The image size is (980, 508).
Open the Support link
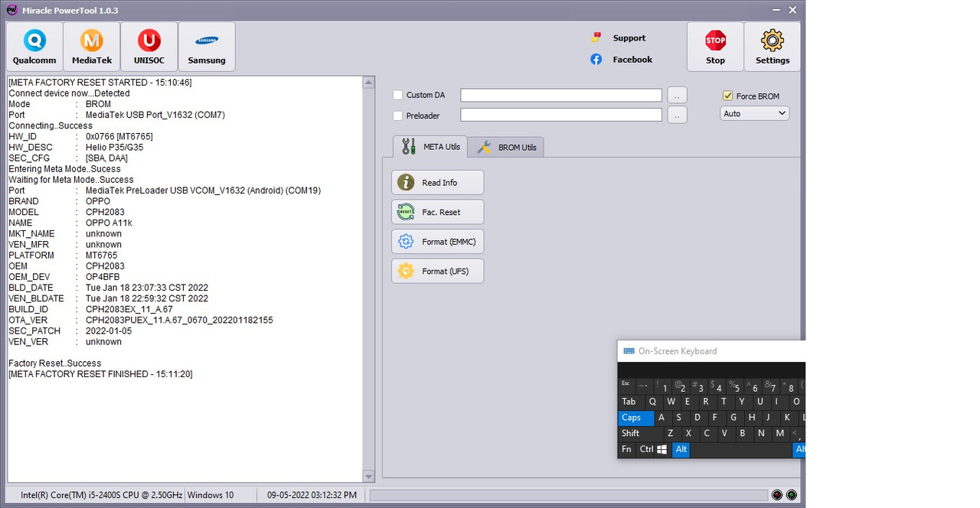[x=629, y=37]
